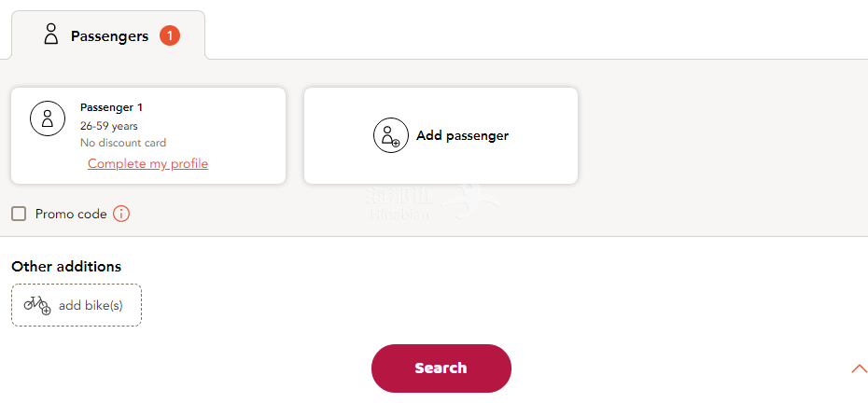Select the Passenger 1 name heading

coord(111,107)
